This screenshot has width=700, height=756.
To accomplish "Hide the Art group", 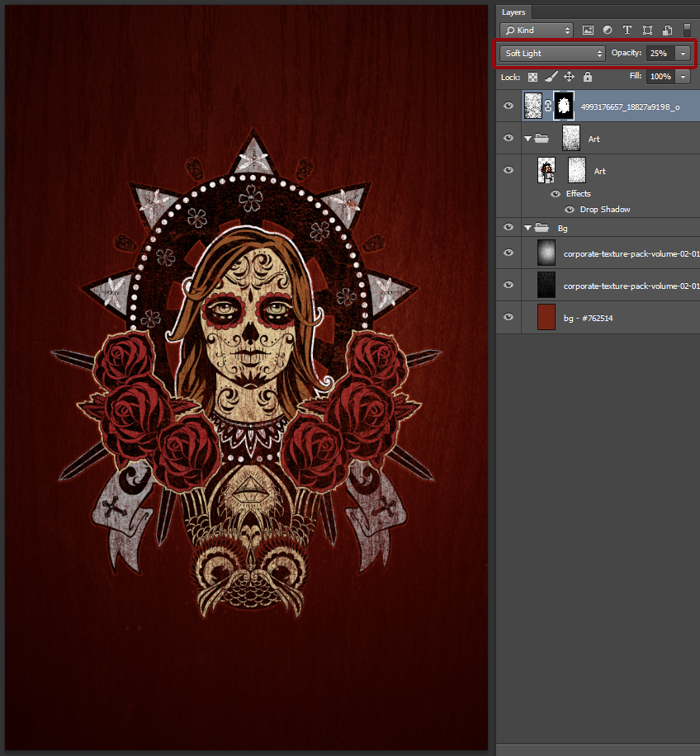I will (x=508, y=138).
